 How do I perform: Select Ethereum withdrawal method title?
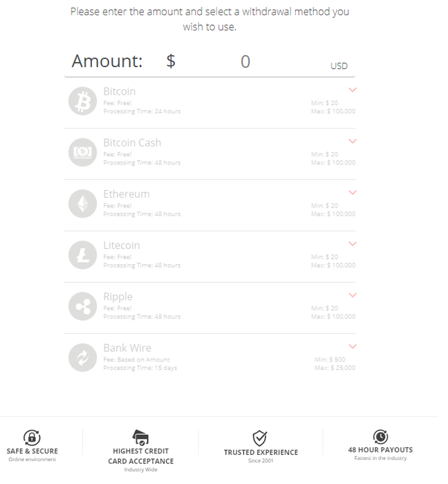127,194
